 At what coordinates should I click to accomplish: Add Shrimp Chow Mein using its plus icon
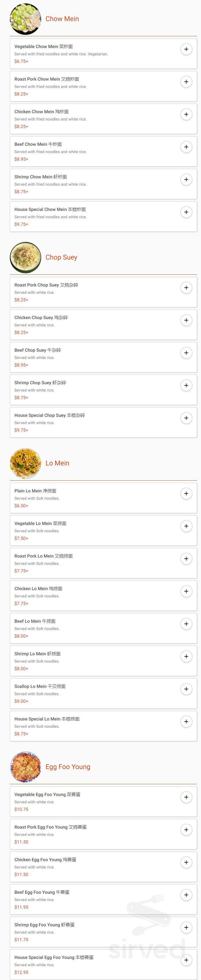[x=186, y=179]
